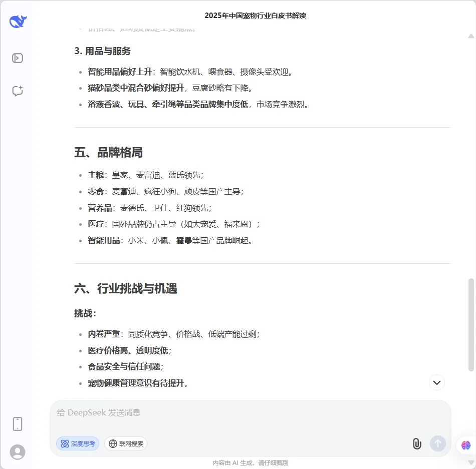Click the DeepSeek whale logo
476x469 pixels.
tap(18, 22)
